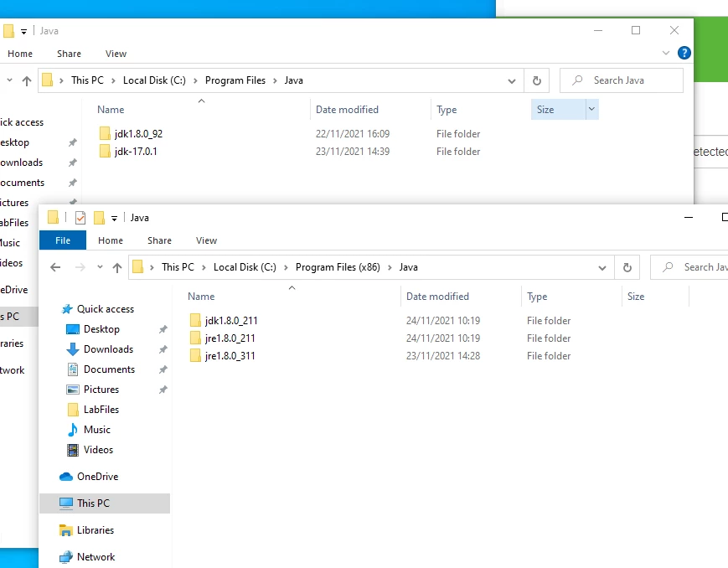
Task: Click Local Disk (C:) breadcrumb in back window
Action: coord(154,80)
